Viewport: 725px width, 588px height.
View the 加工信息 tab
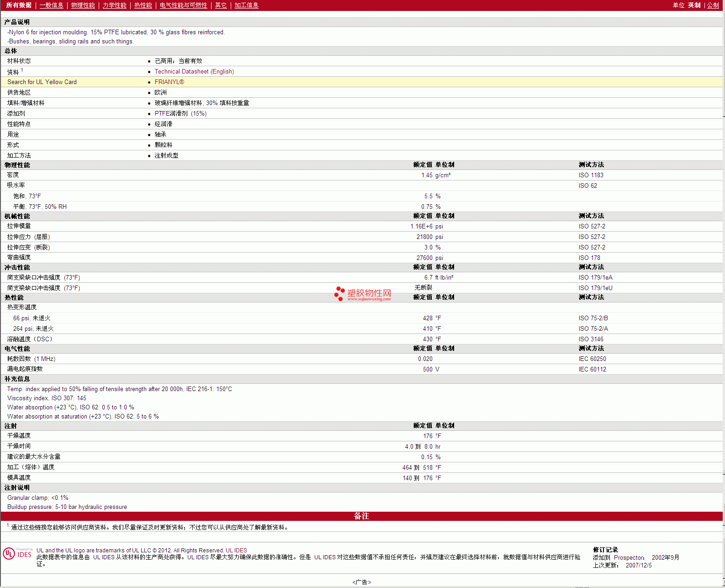[x=246, y=5]
